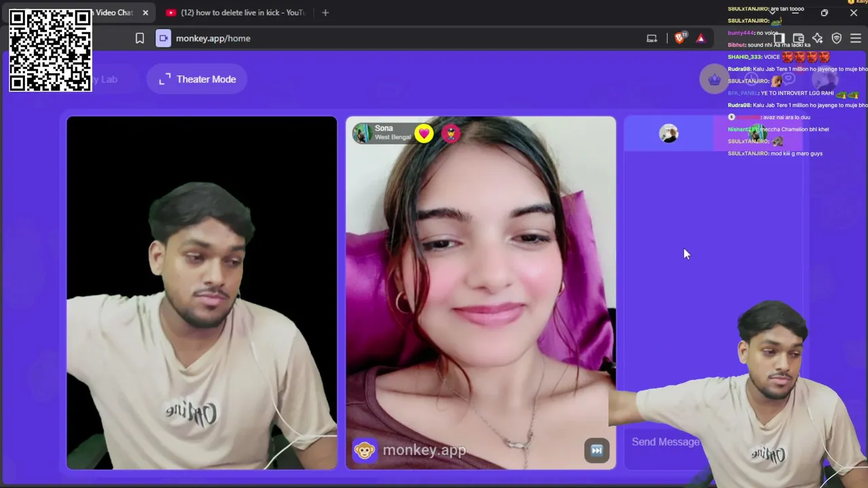The height and width of the screenshot is (488, 868).
Task: Click the camera site-permission icon beside URL
Action: tap(163, 39)
